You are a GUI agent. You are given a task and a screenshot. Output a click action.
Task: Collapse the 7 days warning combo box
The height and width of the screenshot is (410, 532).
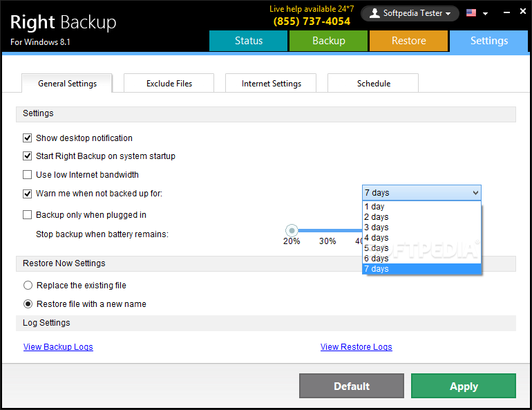(x=421, y=193)
